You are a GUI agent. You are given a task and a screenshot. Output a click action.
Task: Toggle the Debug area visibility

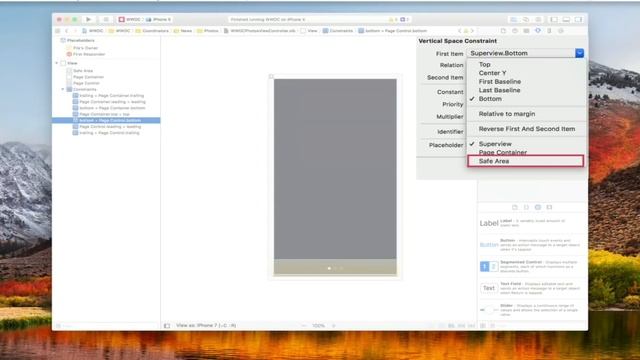pos(566,19)
